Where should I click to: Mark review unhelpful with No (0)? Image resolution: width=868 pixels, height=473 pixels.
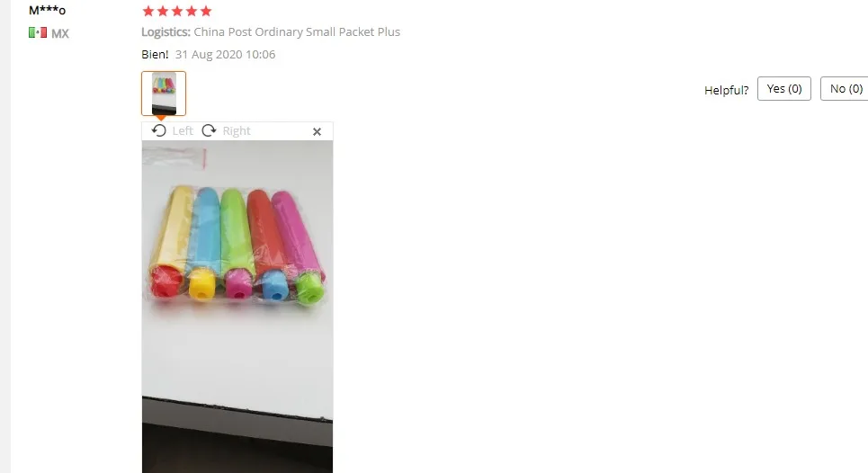pyautogui.click(x=845, y=88)
